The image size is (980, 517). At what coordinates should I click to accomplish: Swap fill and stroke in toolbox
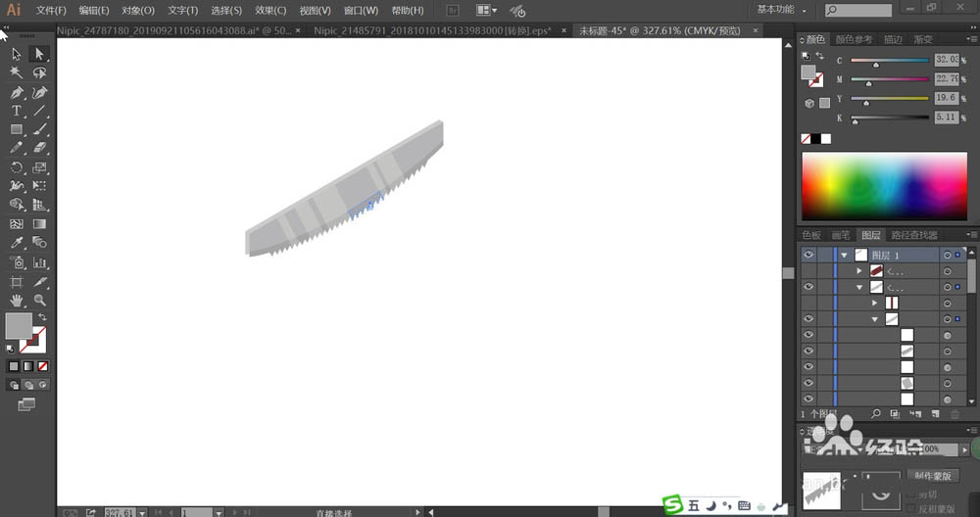pos(42,317)
